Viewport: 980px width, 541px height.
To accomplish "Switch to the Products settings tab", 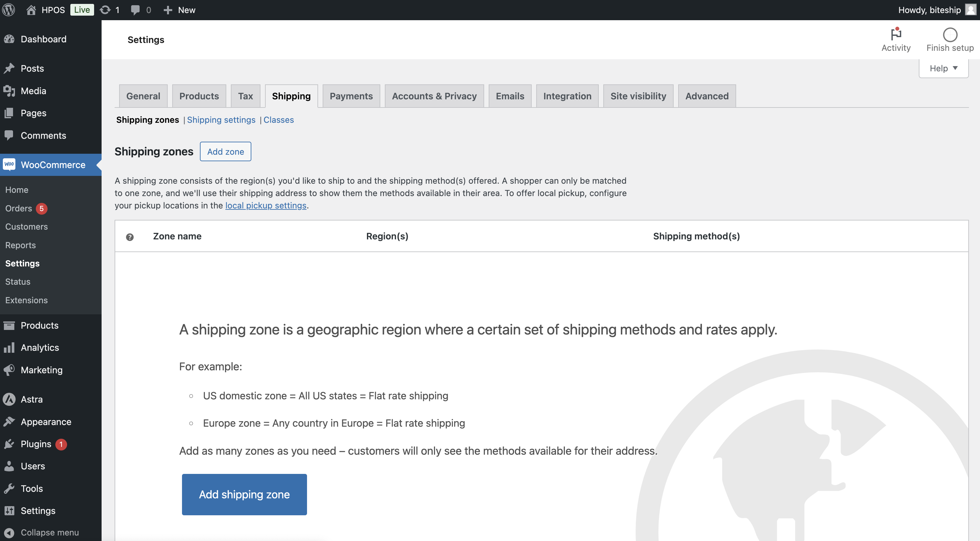I will coord(199,96).
